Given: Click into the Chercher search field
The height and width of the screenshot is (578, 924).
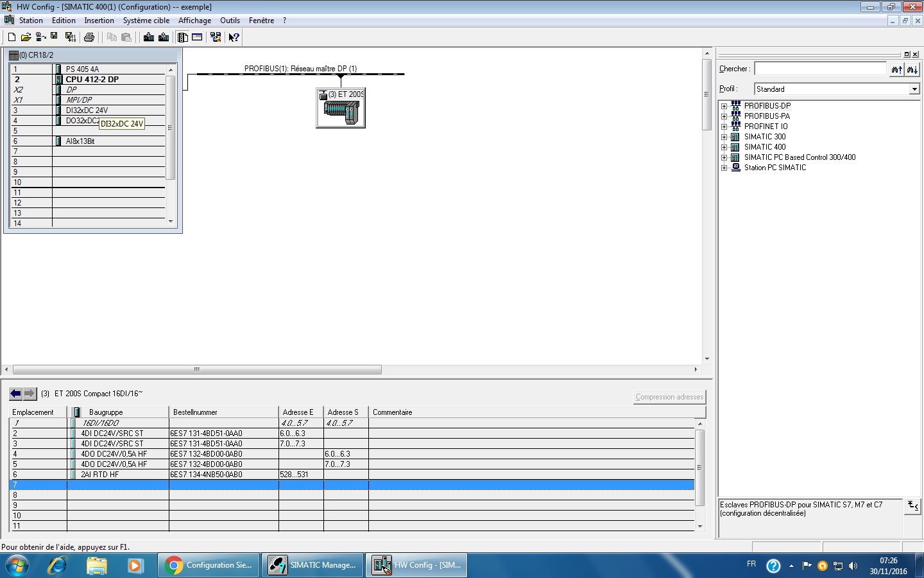Looking at the screenshot, I should tap(820, 69).
